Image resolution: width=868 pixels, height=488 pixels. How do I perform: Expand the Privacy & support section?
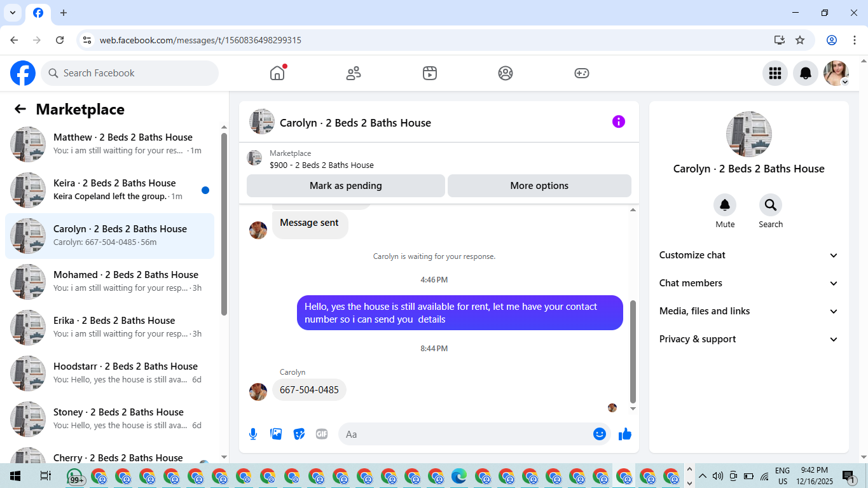tap(749, 339)
